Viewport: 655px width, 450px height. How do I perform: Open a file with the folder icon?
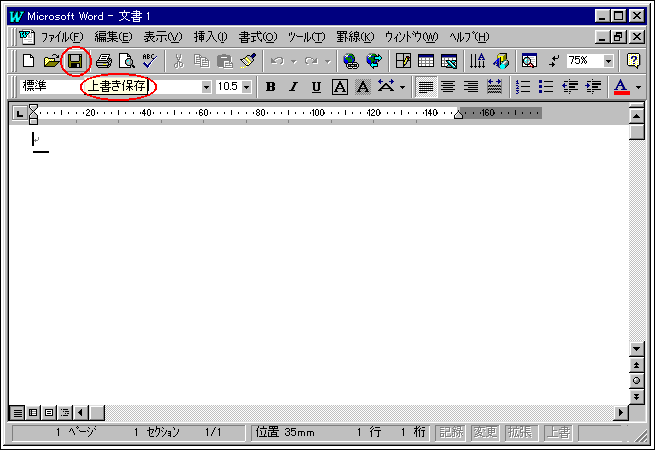pyautogui.click(x=52, y=61)
